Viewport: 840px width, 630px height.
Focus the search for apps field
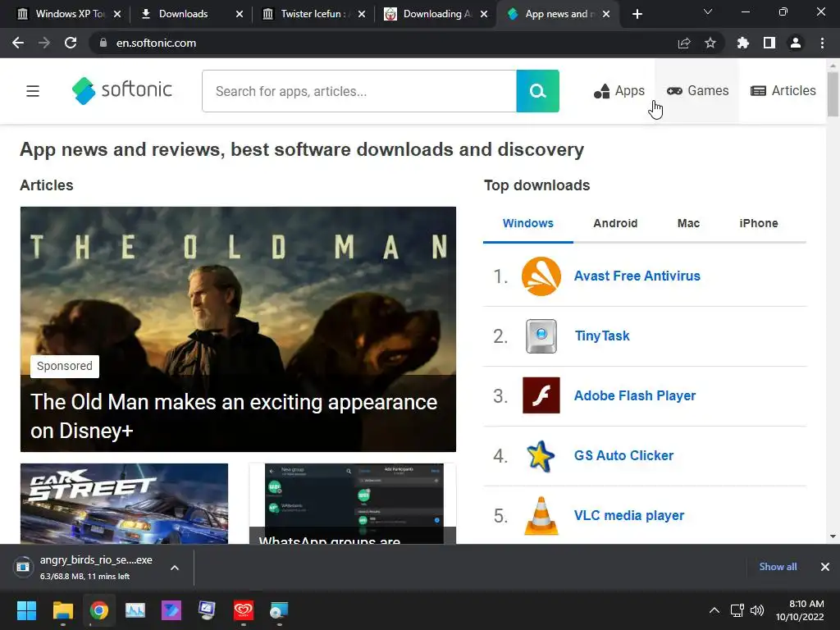359,91
